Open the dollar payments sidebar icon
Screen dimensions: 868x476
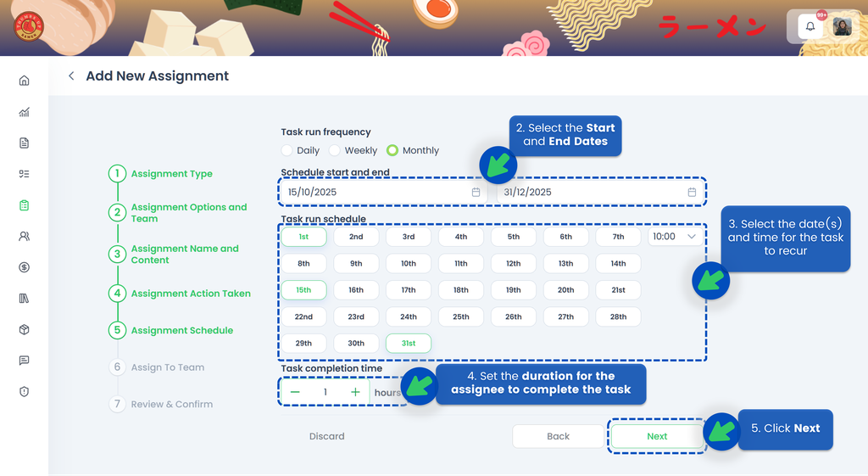[x=24, y=267]
